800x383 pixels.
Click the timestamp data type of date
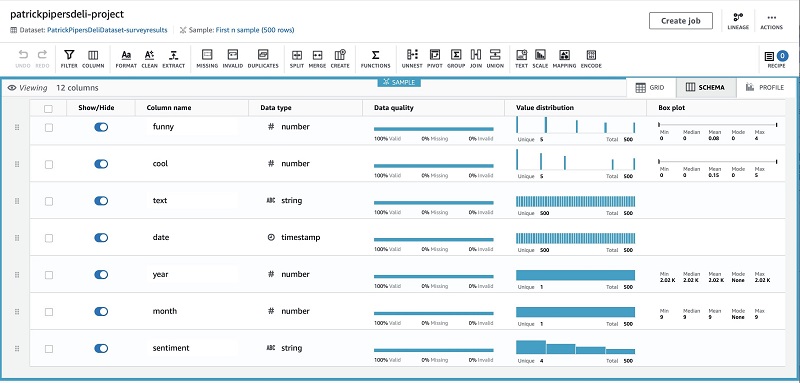295,238
